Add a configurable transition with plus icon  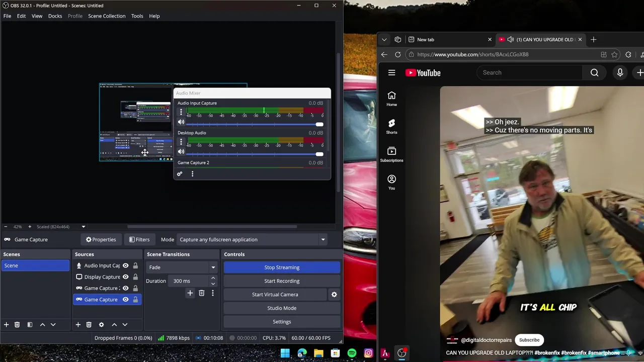[x=190, y=293]
